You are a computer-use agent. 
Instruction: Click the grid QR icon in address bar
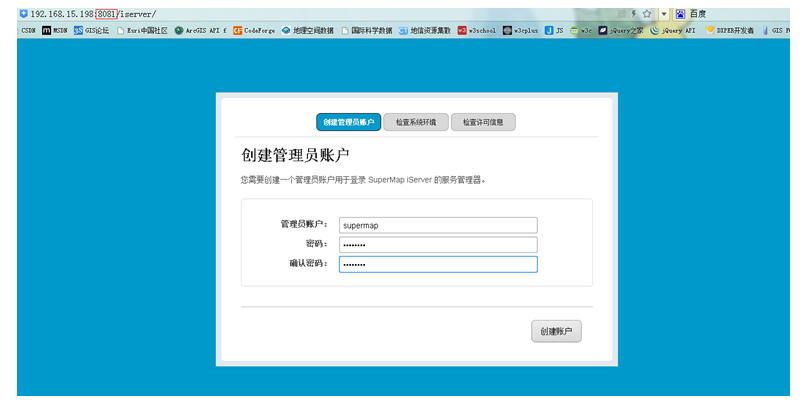(621, 14)
